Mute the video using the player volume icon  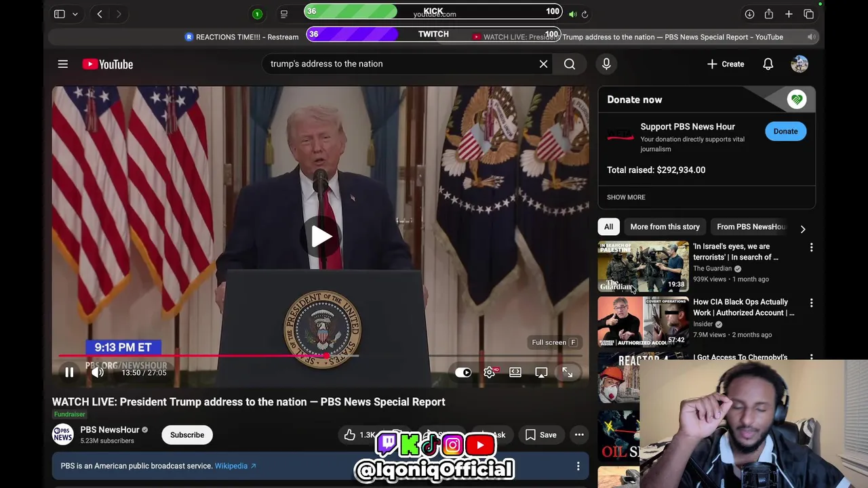(x=98, y=372)
